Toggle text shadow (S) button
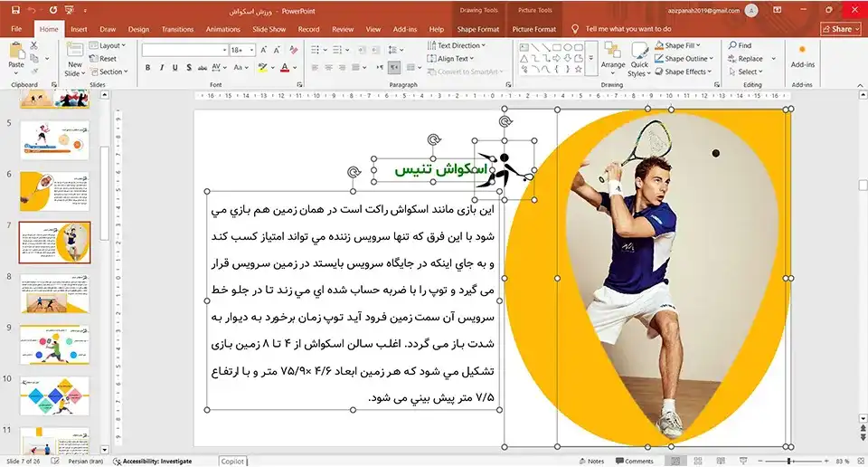The height and width of the screenshot is (467, 868). pos(189,68)
